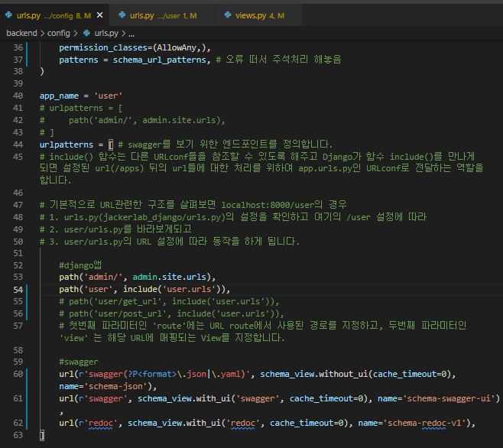The height and width of the screenshot is (448, 503).
Task: Click closing bracket on line 63
Action: point(42,435)
